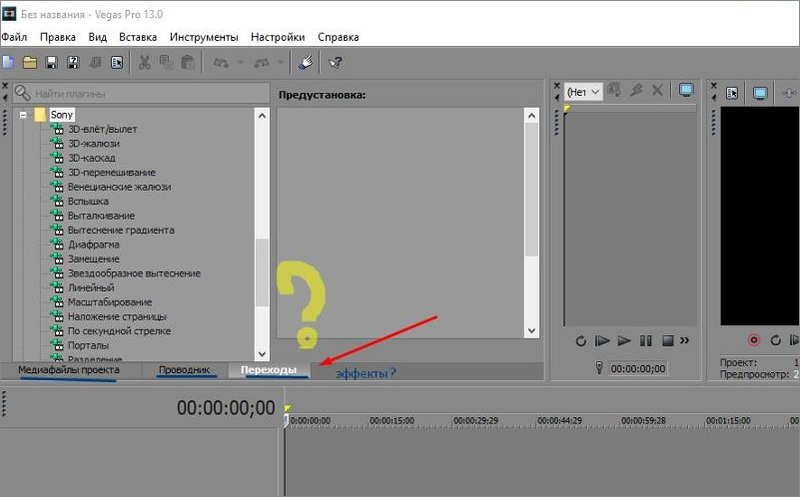Open the Файл menu
This screenshot has width=800, height=497.
click(14, 37)
